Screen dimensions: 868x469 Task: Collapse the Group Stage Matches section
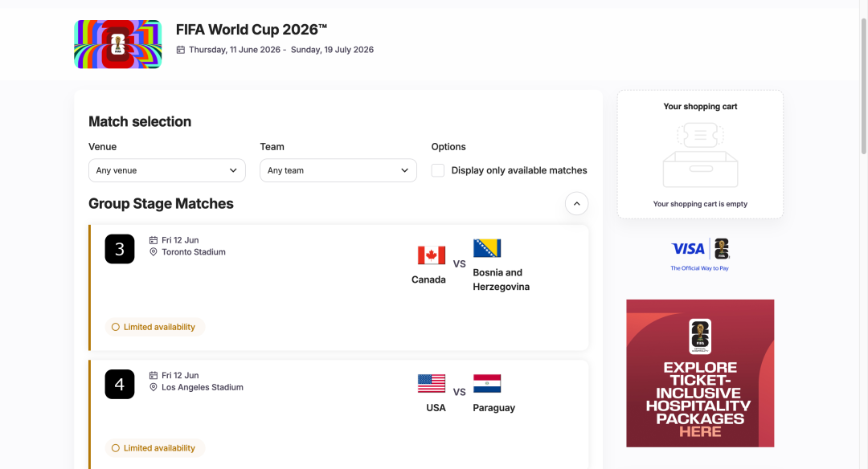point(576,203)
